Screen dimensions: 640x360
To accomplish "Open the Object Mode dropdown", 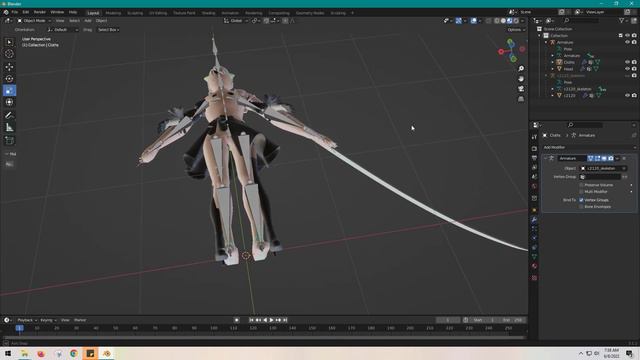I will tap(34, 20).
